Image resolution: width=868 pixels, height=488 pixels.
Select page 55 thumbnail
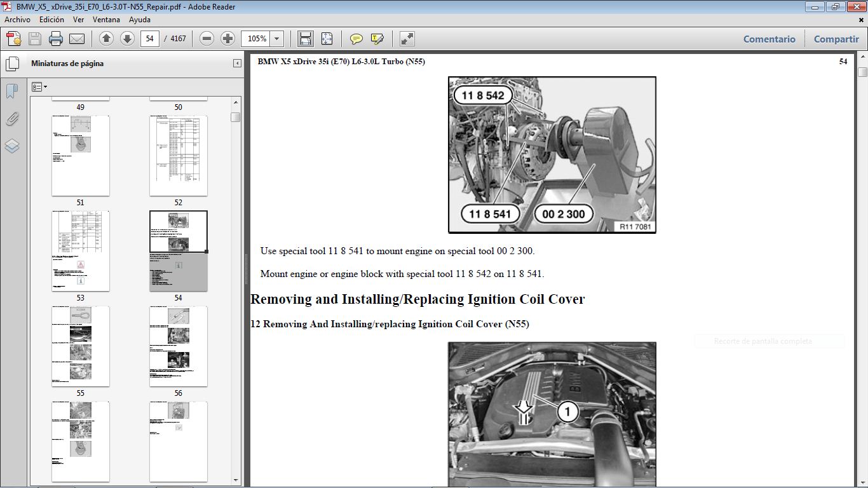81,346
